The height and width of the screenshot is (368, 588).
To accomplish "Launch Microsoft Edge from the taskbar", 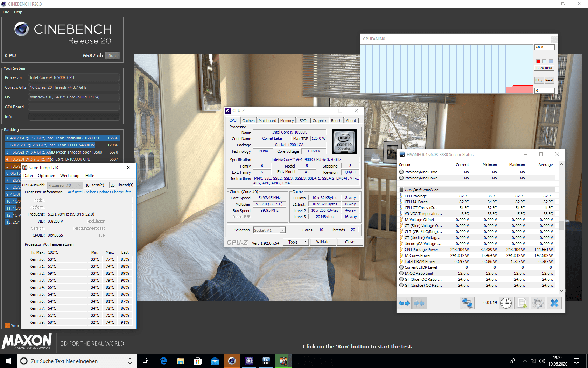I will [163, 361].
